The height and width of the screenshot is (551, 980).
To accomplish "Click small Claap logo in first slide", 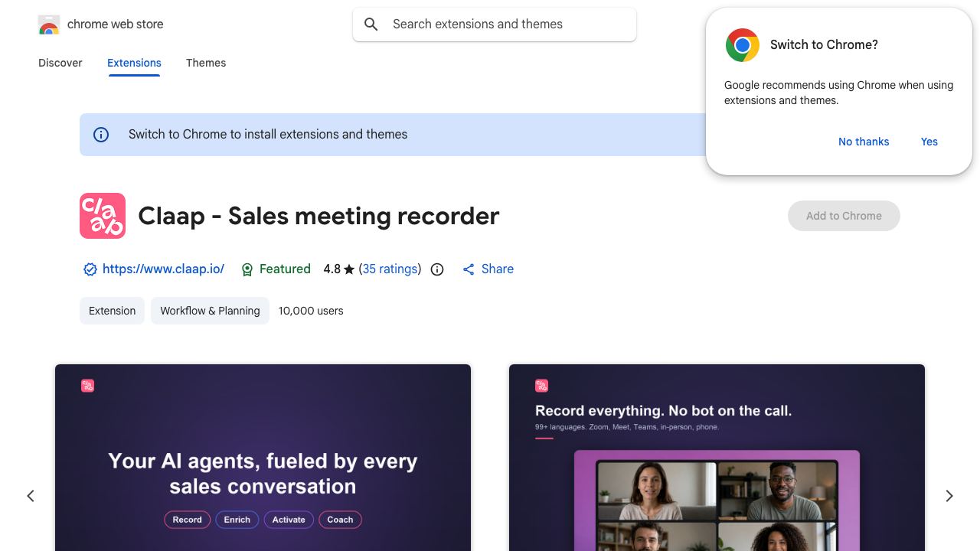I will tap(87, 386).
